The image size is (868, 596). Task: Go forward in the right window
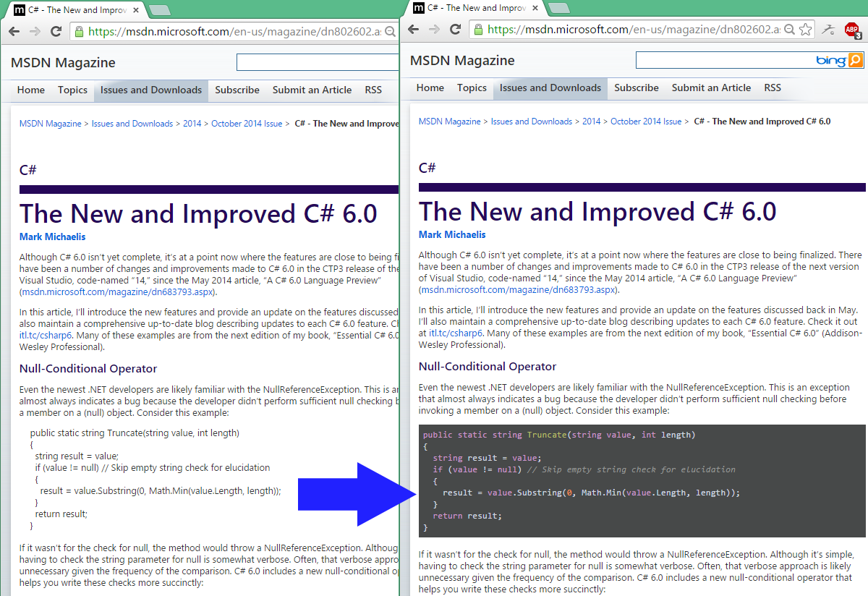click(x=434, y=30)
